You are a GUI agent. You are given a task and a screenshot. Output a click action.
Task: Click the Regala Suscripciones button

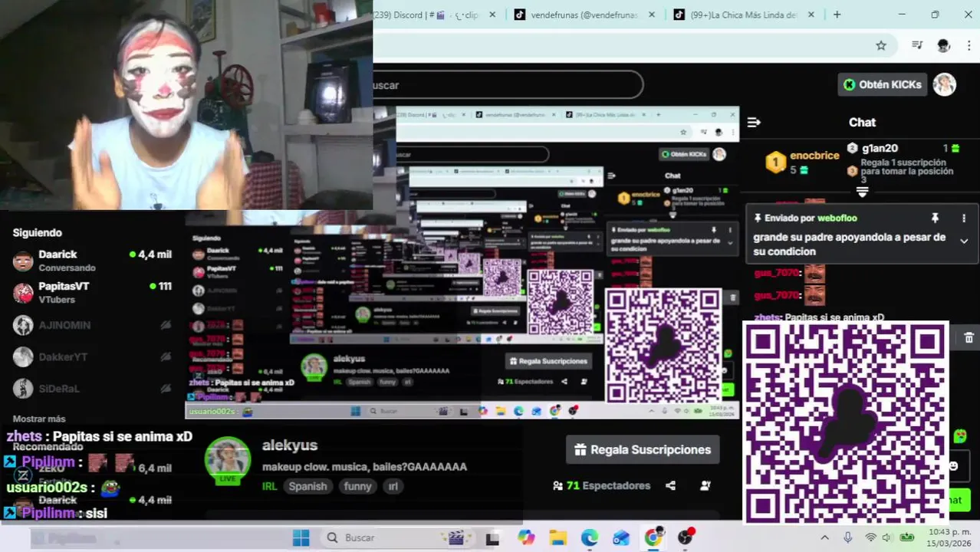(643, 450)
